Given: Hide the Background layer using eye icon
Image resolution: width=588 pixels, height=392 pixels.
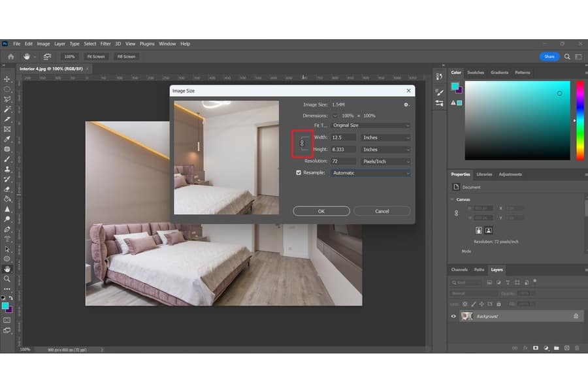Looking at the screenshot, I should click(454, 316).
